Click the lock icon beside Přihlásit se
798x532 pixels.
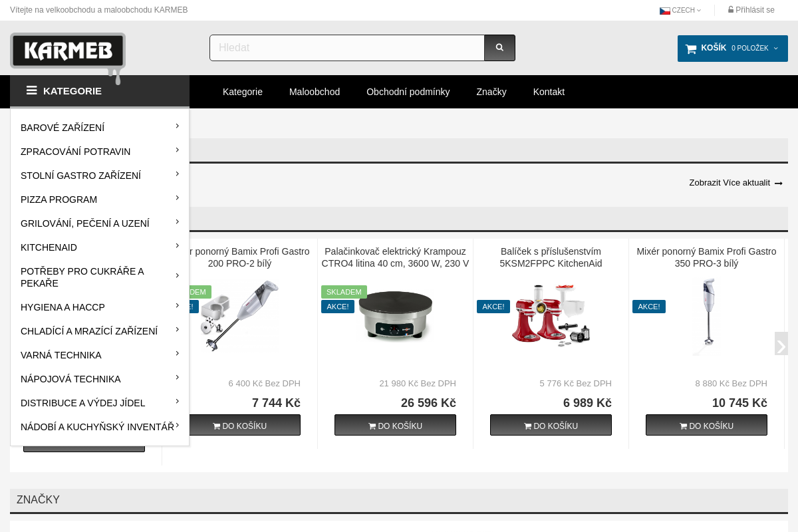click(x=731, y=10)
